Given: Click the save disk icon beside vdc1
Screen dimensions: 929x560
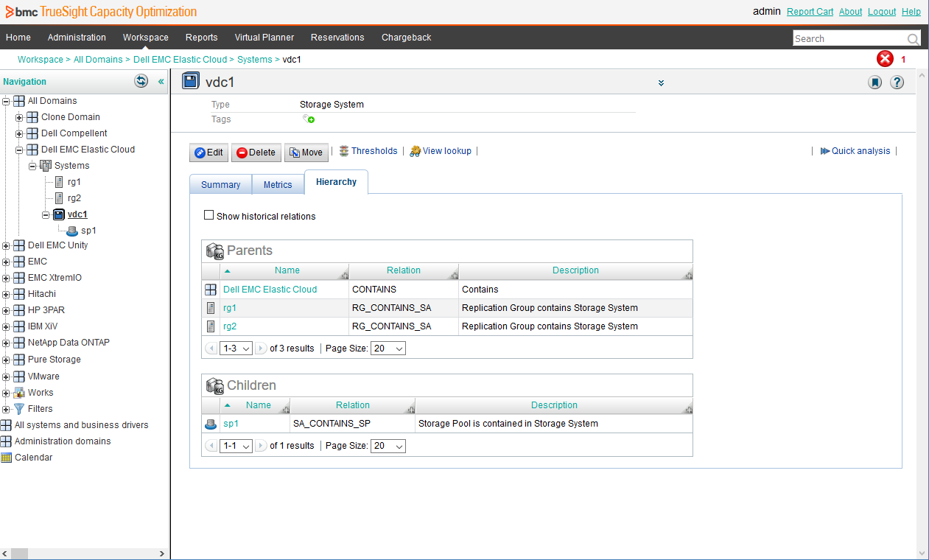Looking at the screenshot, I should 190,82.
